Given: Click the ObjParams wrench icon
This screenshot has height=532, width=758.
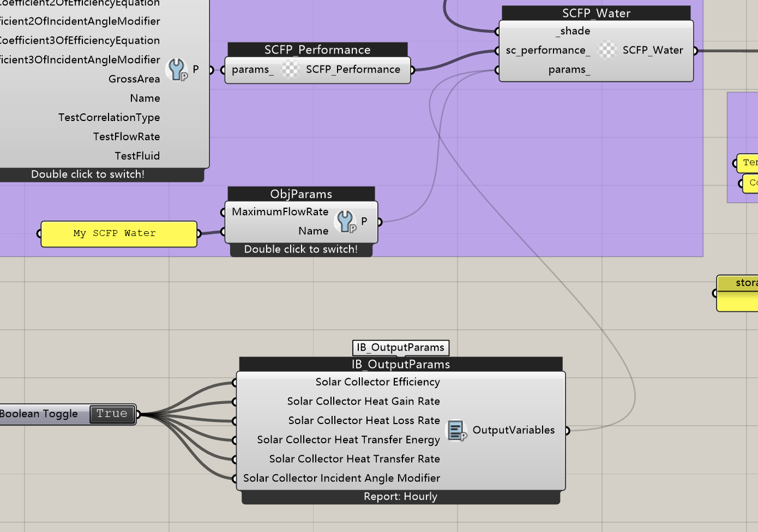Looking at the screenshot, I should [x=346, y=221].
